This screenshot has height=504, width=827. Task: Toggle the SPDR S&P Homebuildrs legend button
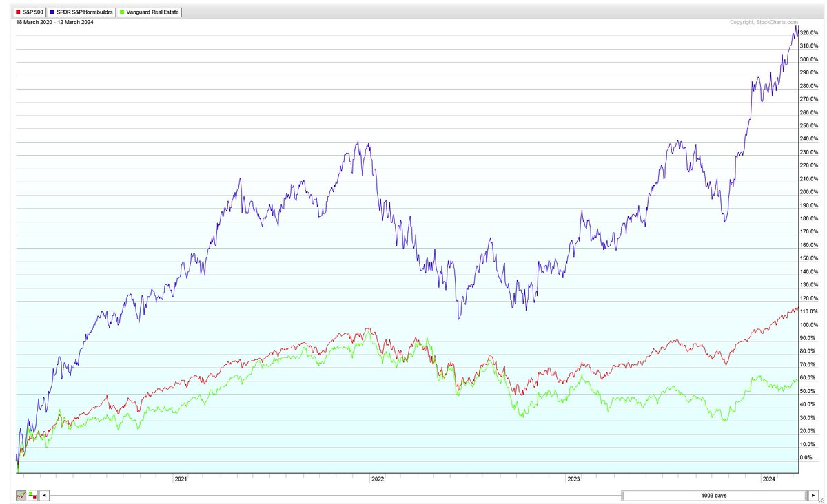pyautogui.click(x=81, y=12)
